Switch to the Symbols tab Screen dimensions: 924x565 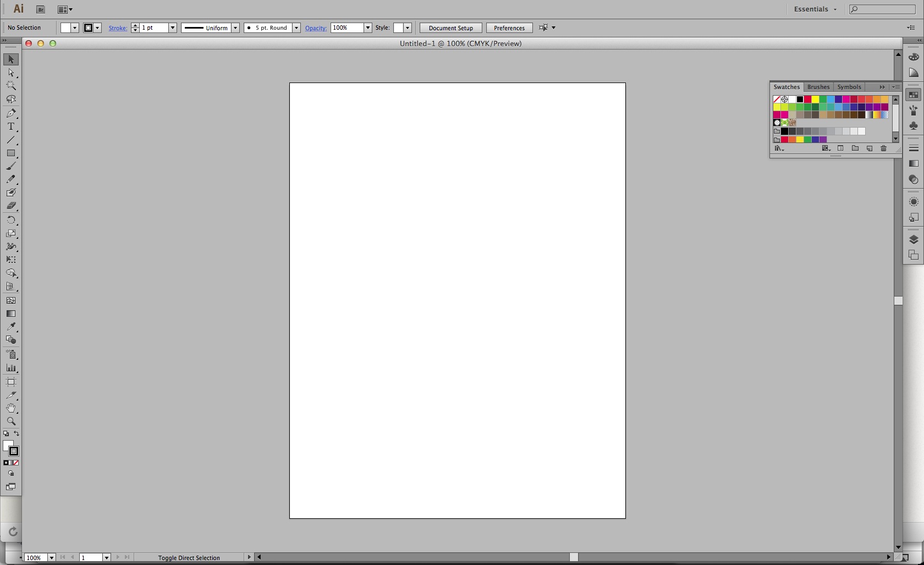coord(849,87)
